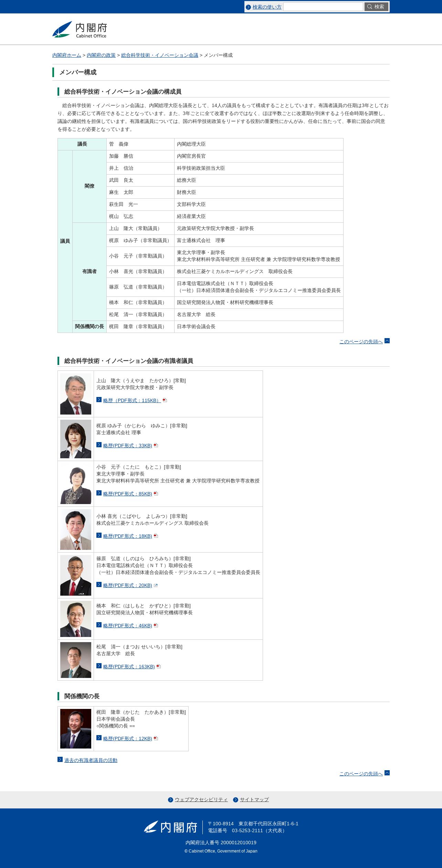Screen dimensions: 442x868
Task: Open the 検索の使い方 link
Action: (x=267, y=7)
